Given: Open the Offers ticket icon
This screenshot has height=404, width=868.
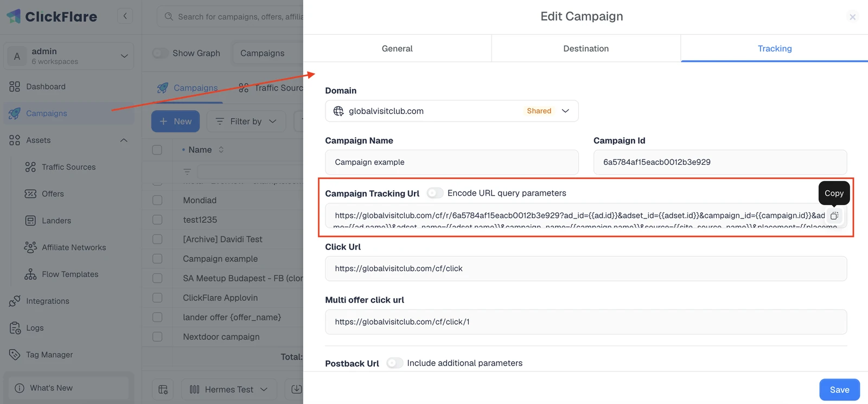Looking at the screenshot, I should (x=30, y=194).
